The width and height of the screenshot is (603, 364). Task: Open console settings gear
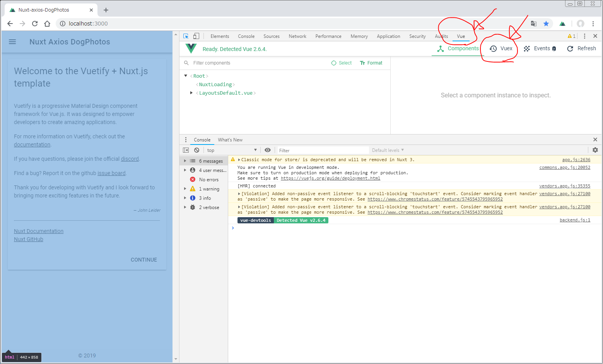point(595,150)
